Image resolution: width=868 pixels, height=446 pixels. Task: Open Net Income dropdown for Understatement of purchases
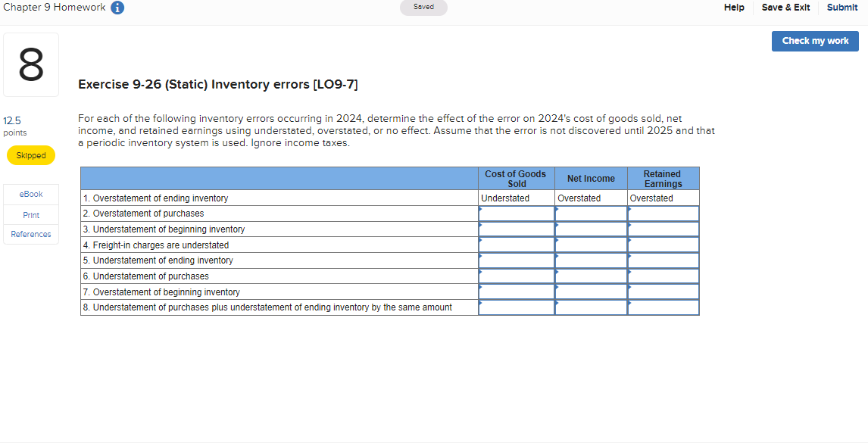point(591,276)
